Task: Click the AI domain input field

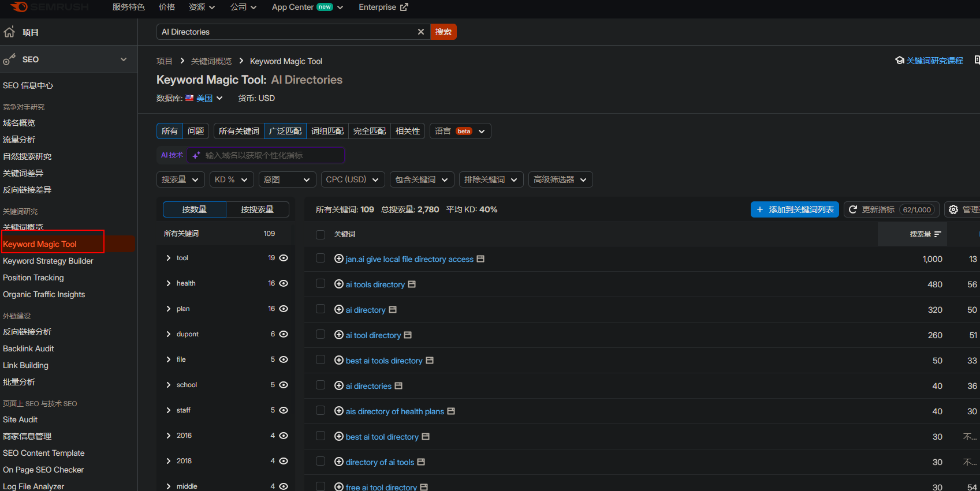Action: click(x=271, y=155)
